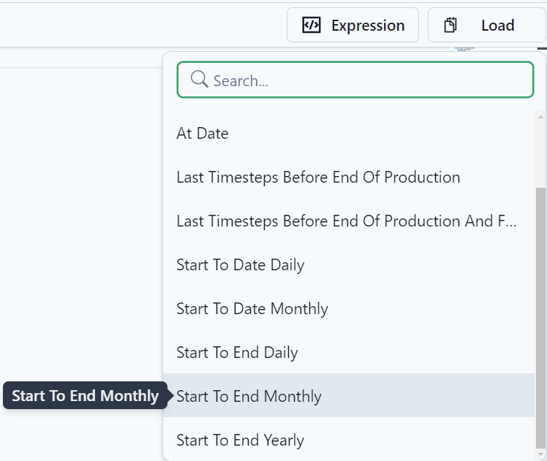Image resolution: width=547 pixels, height=461 pixels.
Task: Click the scrollbar up arrow
Action: [x=541, y=117]
